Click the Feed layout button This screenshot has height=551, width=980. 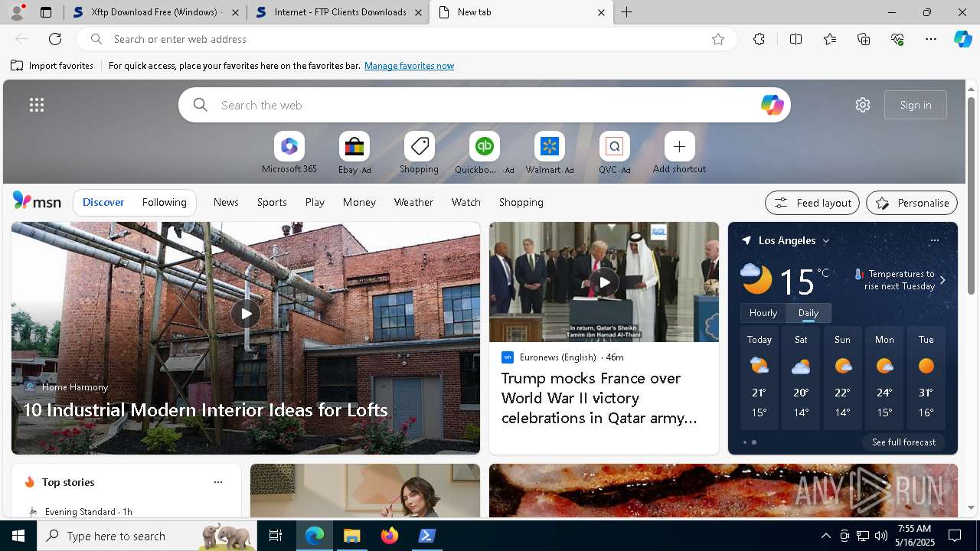(812, 203)
